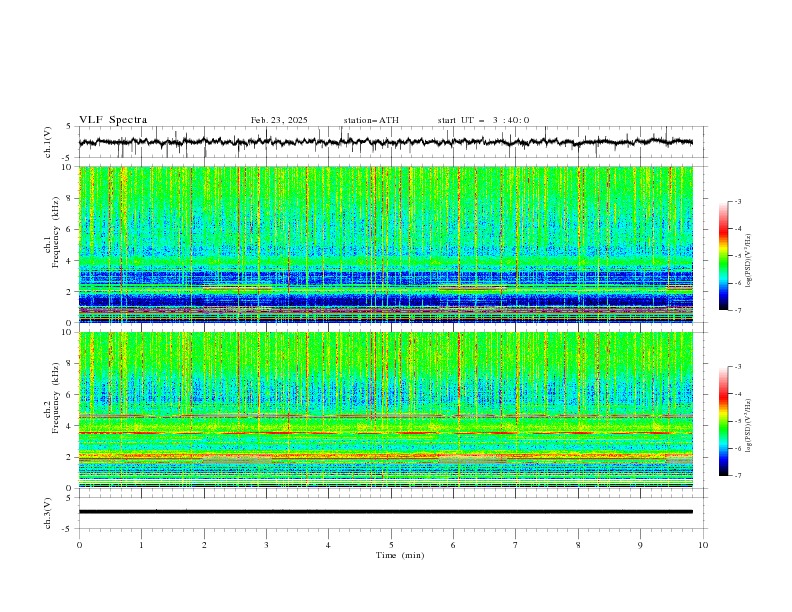Click the ch.2 spectrogram color scale bar
792x612 pixels.
coord(723,421)
